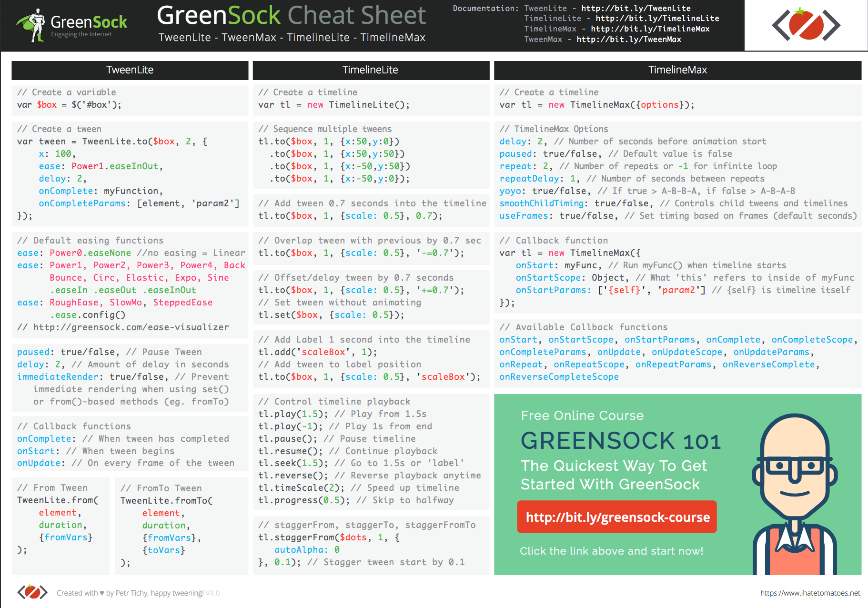Open the http://bit.ly/TweenLite documentation link
This screenshot has width=868, height=608.
636,8
